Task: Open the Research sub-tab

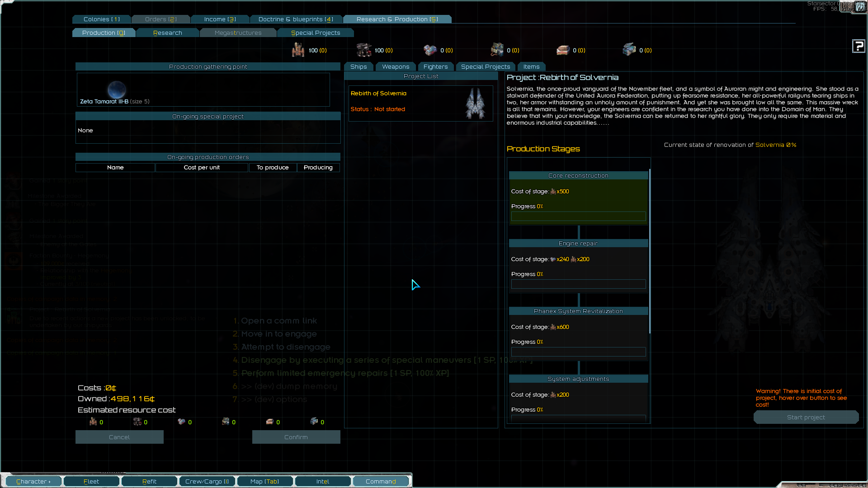Action: pyautogui.click(x=168, y=33)
